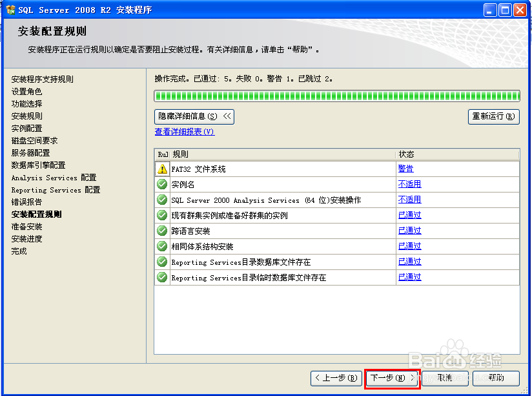Click 已通过 link for 跨语言安装

click(407, 231)
